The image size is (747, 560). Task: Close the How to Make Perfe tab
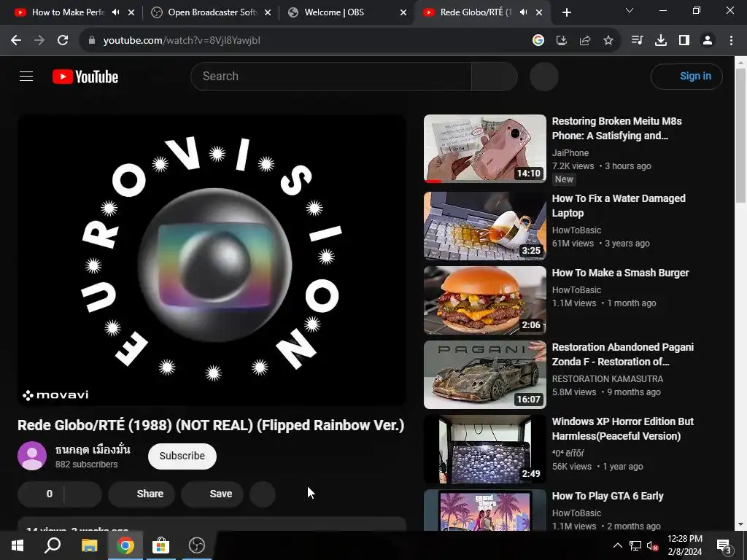tap(131, 12)
